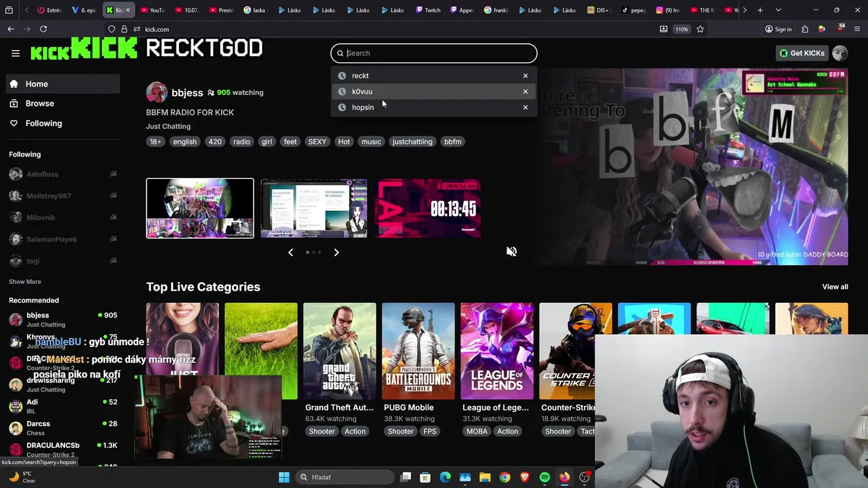Select the euthanasia stream thumbnail

pyautogui.click(x=314, y=208)
